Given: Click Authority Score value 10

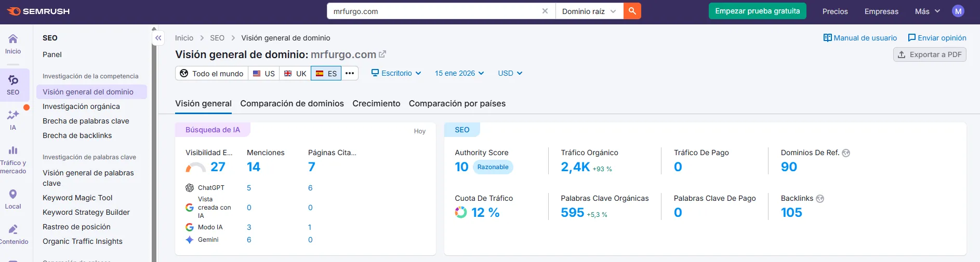Looking at the screenshot, I should tap(461, 167).
